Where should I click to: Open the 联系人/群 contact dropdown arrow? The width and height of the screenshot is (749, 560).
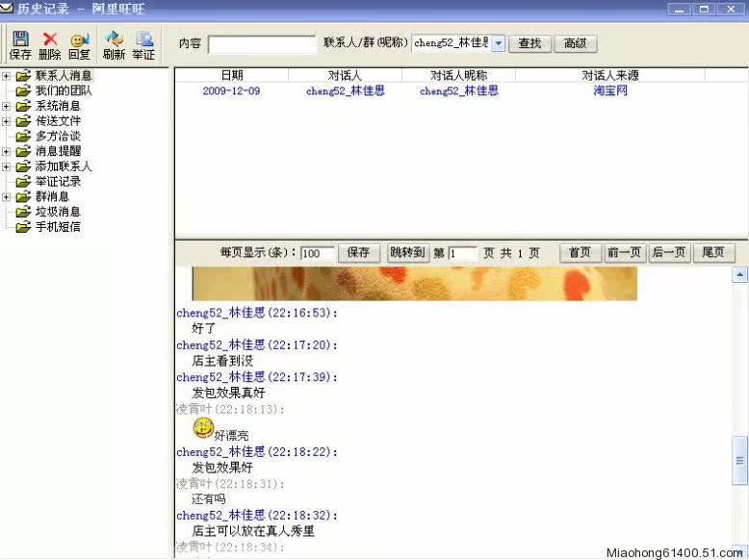point(499,43)
